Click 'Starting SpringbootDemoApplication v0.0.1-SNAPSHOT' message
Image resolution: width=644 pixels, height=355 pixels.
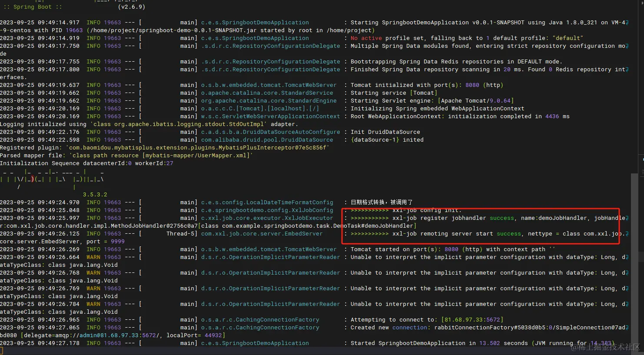[x=438, y=23]
